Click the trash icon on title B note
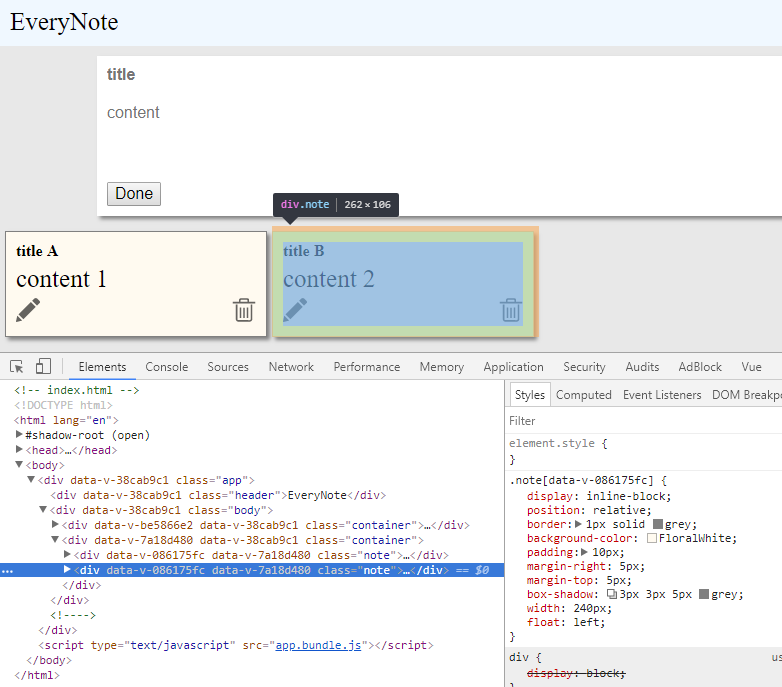This screenshot has height=687, width=782. coord(511,310)
